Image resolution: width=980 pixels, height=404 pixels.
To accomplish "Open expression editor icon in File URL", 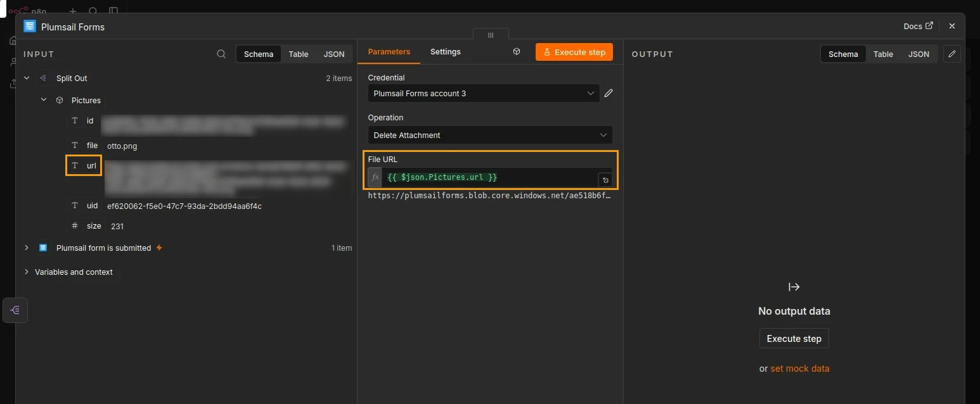I will (x=605, y=180).
